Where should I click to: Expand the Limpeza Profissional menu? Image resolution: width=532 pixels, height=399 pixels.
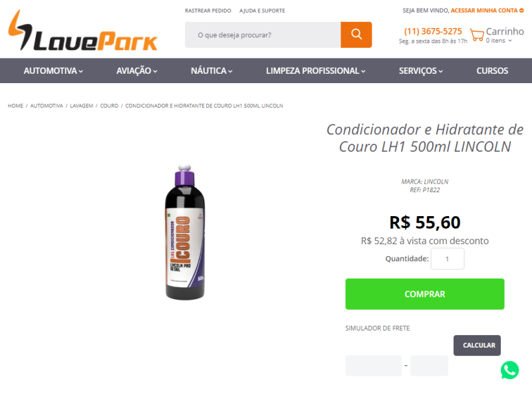(x=315, y=70)
